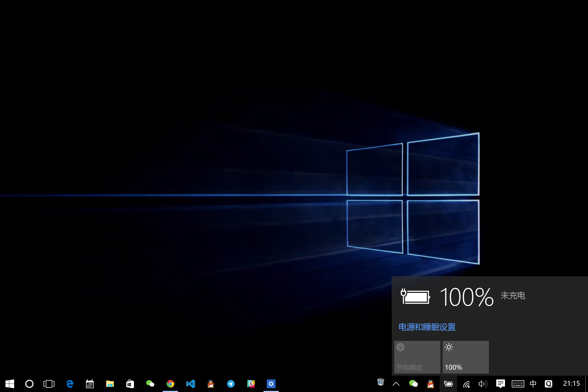The image size is (588, 392).
Task: Open Visual Studio from the taskbar
Action: tap(191, 384)
